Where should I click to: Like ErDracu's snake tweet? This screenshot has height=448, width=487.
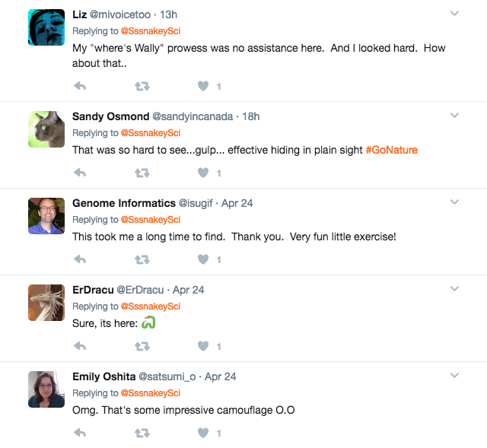(203, 347)
